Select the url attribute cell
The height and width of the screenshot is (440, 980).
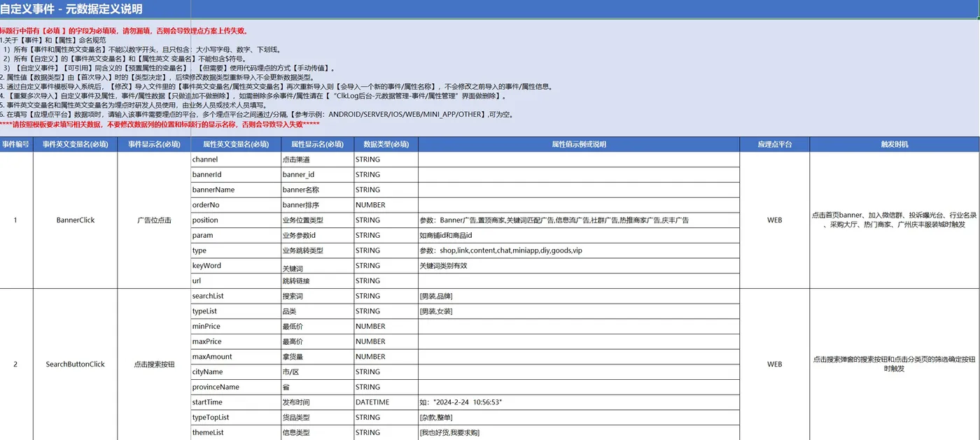(x=236, y=281)
